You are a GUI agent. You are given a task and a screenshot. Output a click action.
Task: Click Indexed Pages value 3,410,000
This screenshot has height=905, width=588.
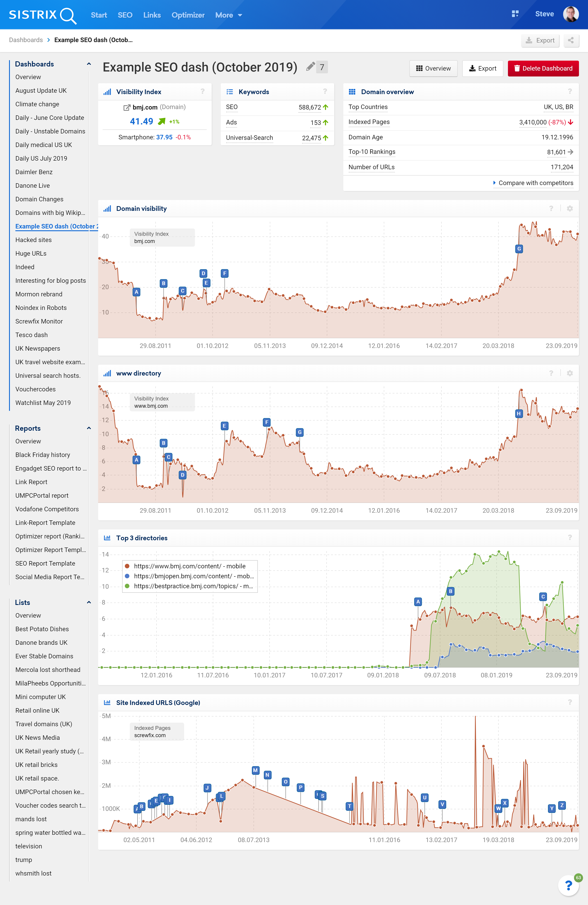[x=533, y=122]
